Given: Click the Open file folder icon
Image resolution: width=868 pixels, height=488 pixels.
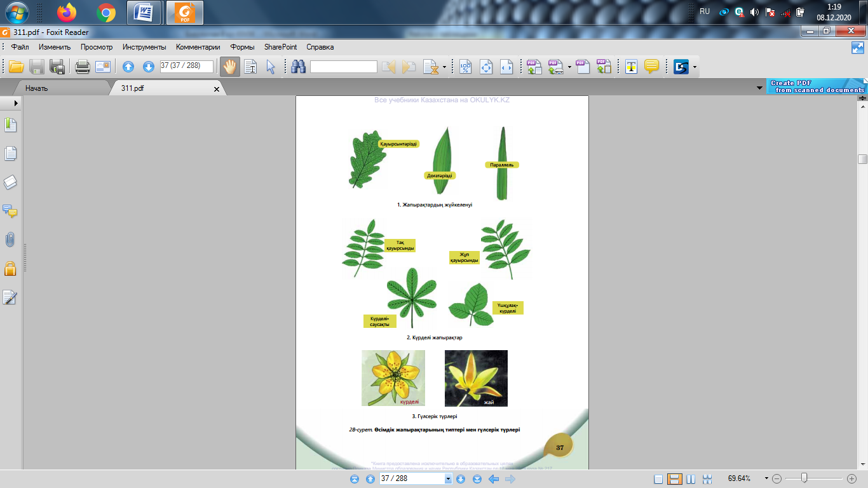Looking at the screenshot, I should (16, 66).
